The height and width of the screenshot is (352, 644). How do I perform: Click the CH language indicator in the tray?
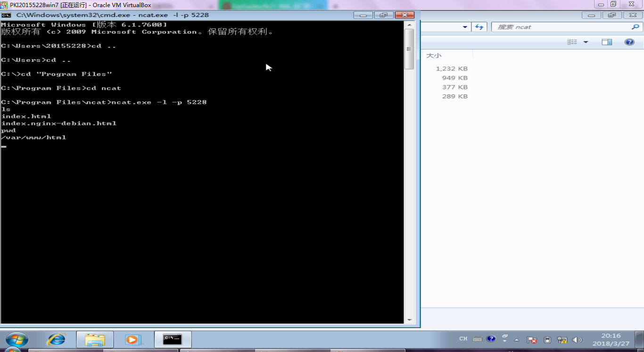[x=463, y=339]
